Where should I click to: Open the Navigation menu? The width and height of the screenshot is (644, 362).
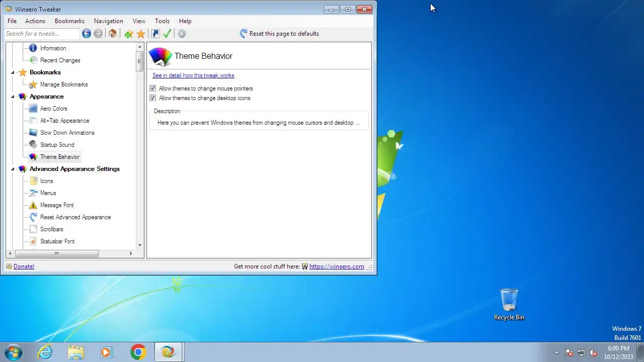click(108, 21)
